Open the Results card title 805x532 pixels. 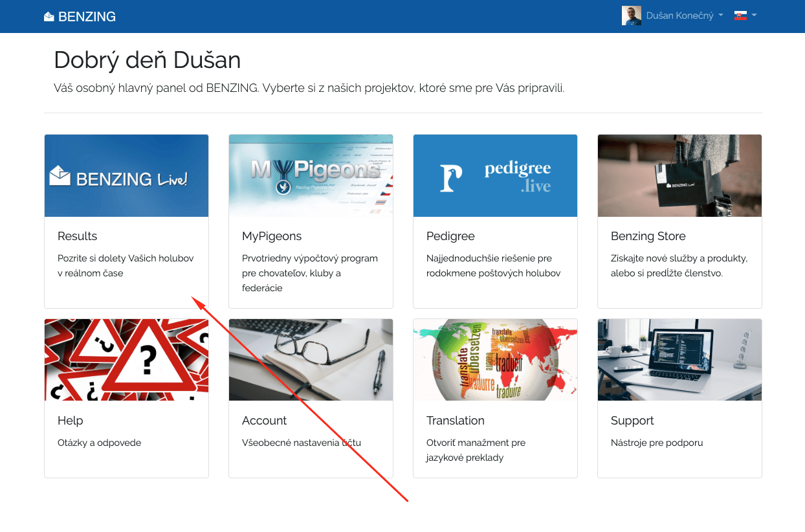pyautogui.click(x=78, y=236)
